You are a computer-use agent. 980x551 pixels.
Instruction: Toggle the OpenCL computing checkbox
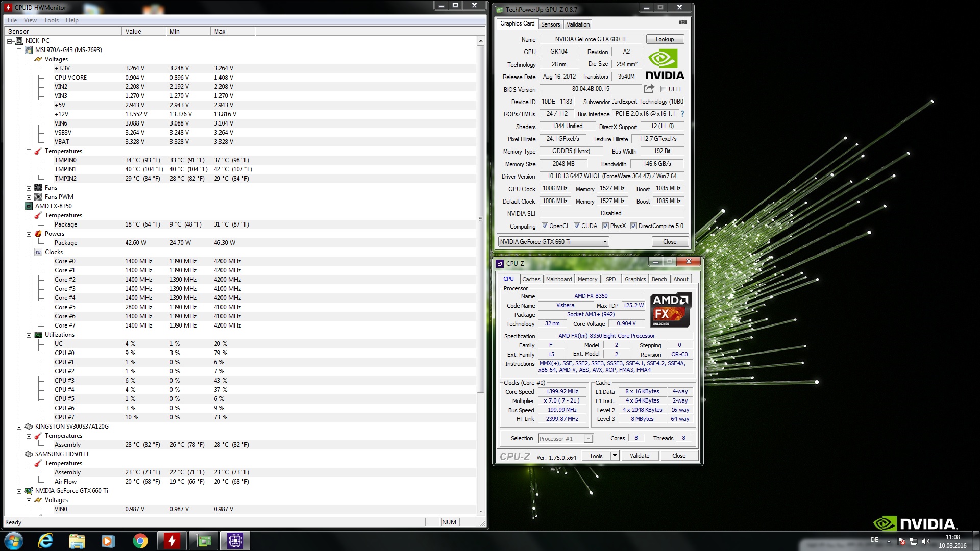[545, 226]
